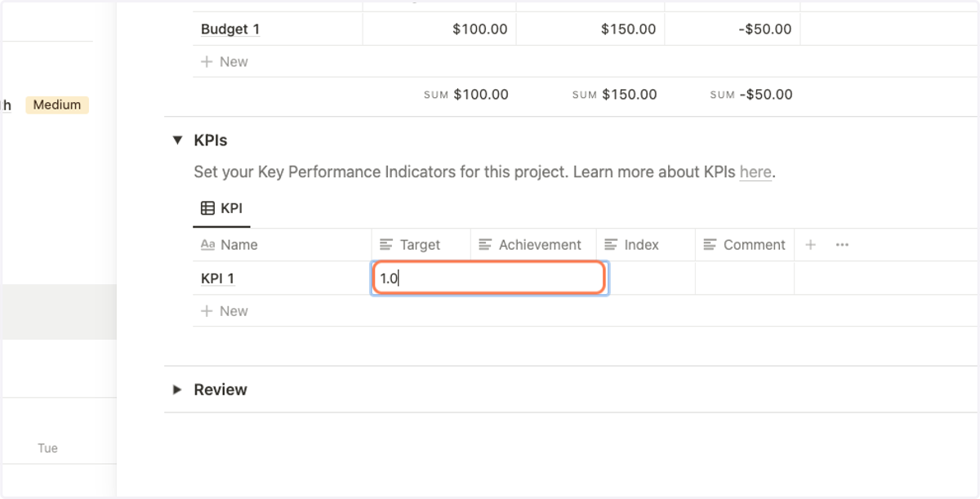This screenshot has height=499, width=980.
Task: Click the plus icon on KPI New row
Action: pyautogui.click(x=207, y=311)
